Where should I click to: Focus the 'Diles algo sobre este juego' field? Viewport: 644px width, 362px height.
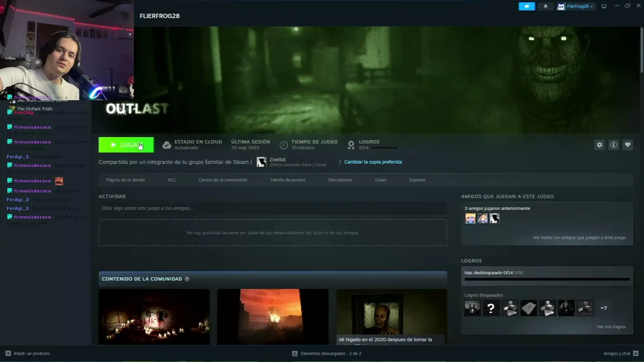click(273, 208)
